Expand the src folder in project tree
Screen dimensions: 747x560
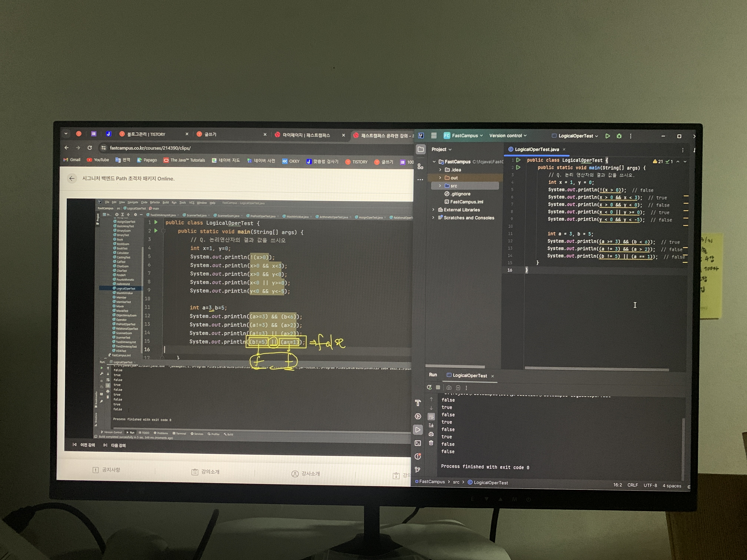[440, 186]
